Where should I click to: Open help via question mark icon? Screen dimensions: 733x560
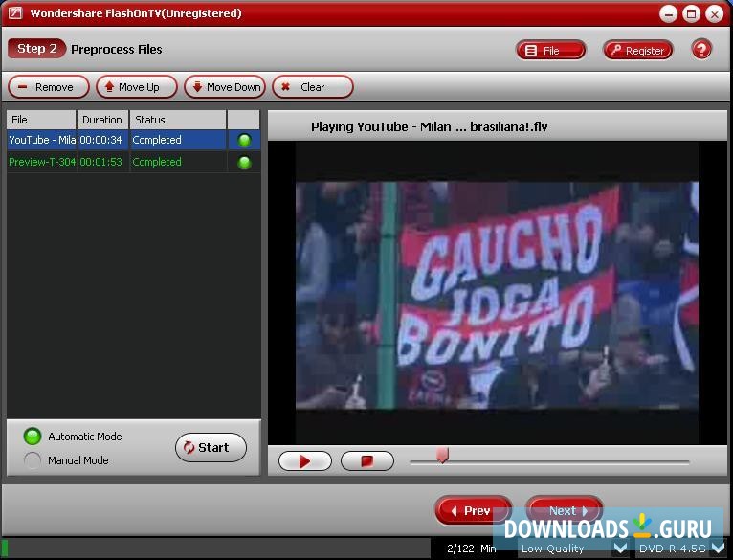(701, 50)
